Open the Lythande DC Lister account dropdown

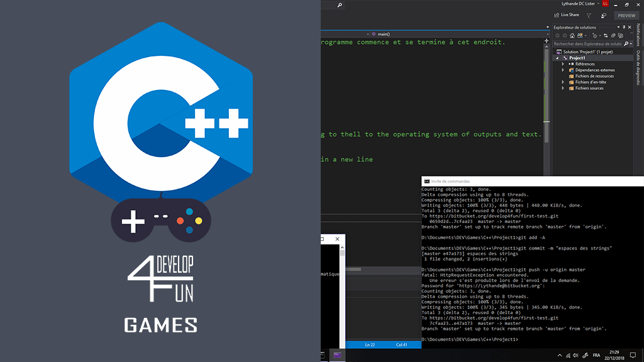pos(580,4)
